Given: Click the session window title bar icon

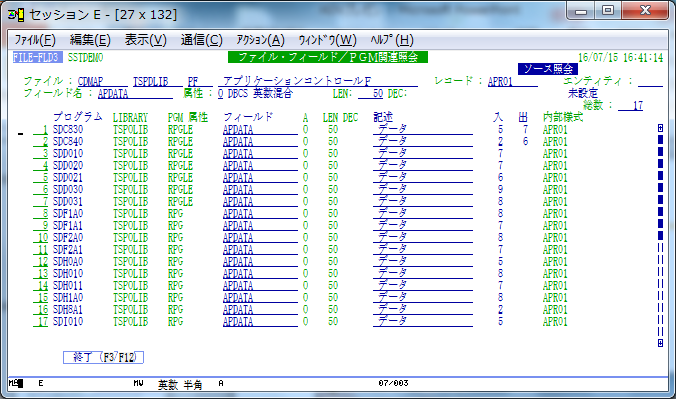Looking at the screenshot, I should point(16,15).
